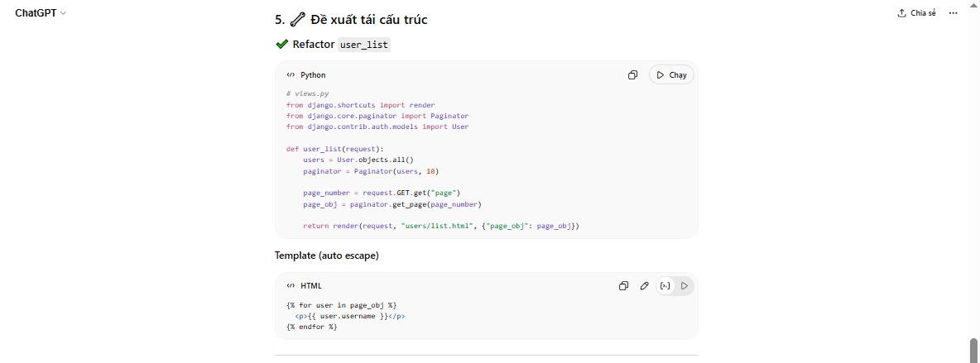Edit the HTML code with pencil icon
Screen dimensions: 980x363
645,286
